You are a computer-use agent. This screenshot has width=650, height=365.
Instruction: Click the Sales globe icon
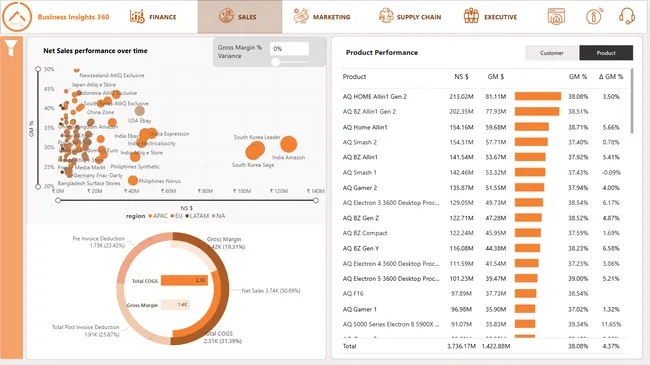pyautogui.click(x=226, y=16)
